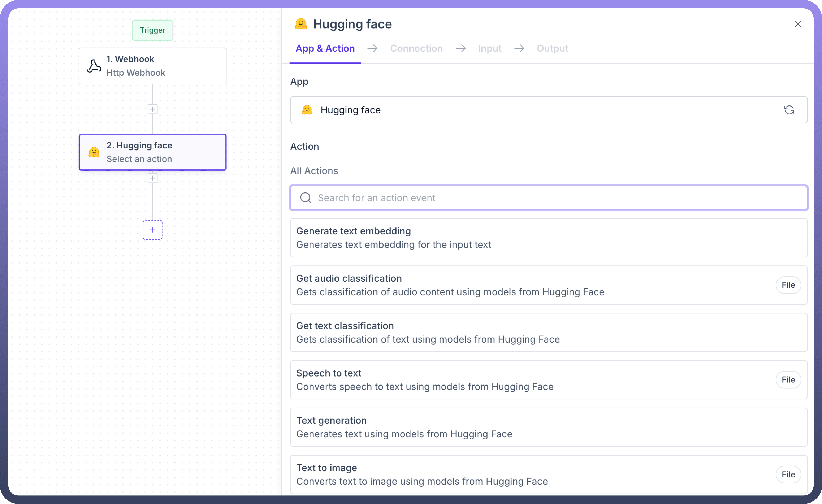This screenshot has height=504, width=822.
Task: Click the Hugging face emoji in step 2
Action: click(94, 152)
